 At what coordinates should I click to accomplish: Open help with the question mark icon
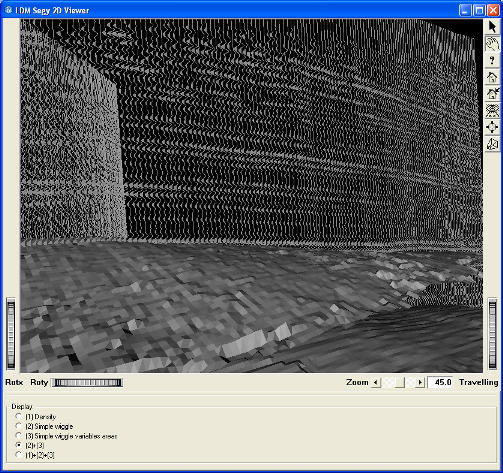coord(492,61)
